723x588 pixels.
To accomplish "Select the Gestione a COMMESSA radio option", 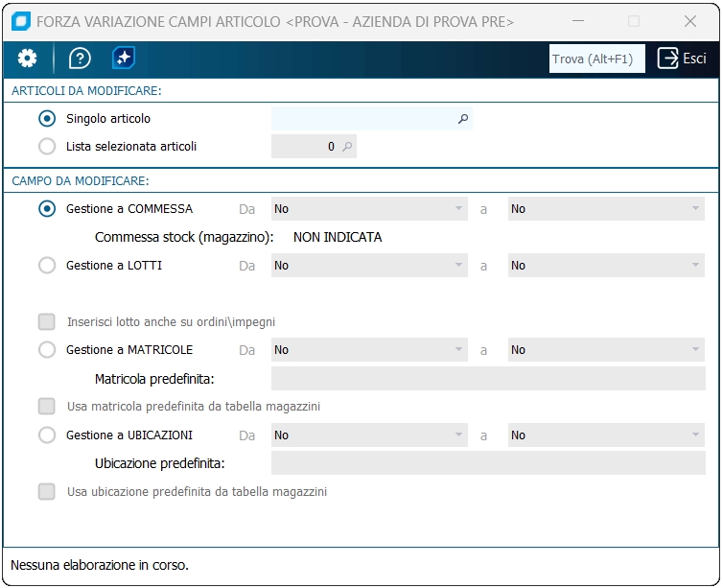I will pos(47,208).
